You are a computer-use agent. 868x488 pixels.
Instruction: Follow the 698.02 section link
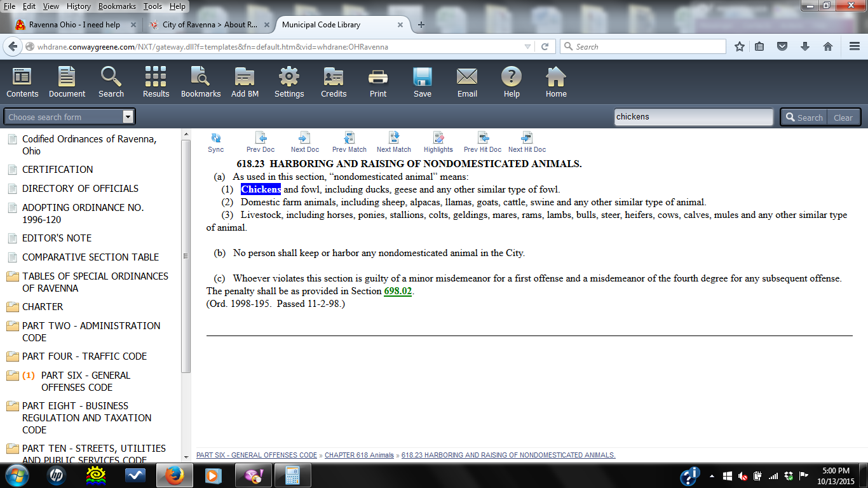[398, 291]
